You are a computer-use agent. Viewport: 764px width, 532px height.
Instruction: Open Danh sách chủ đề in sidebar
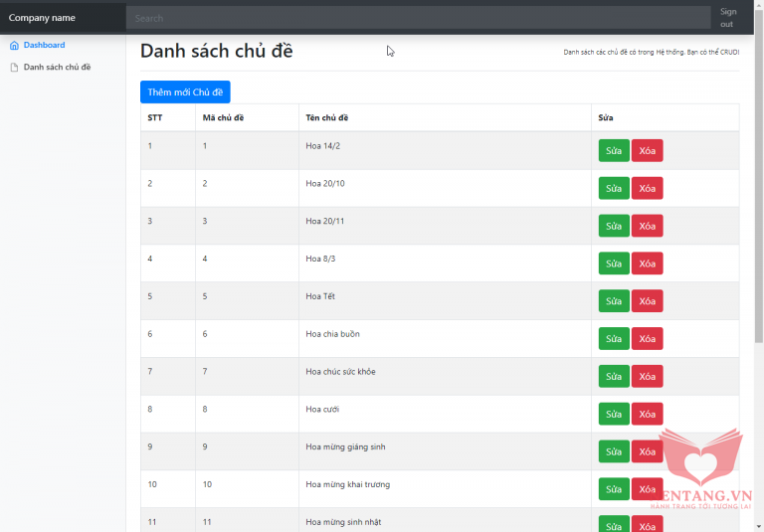[57, 68]
